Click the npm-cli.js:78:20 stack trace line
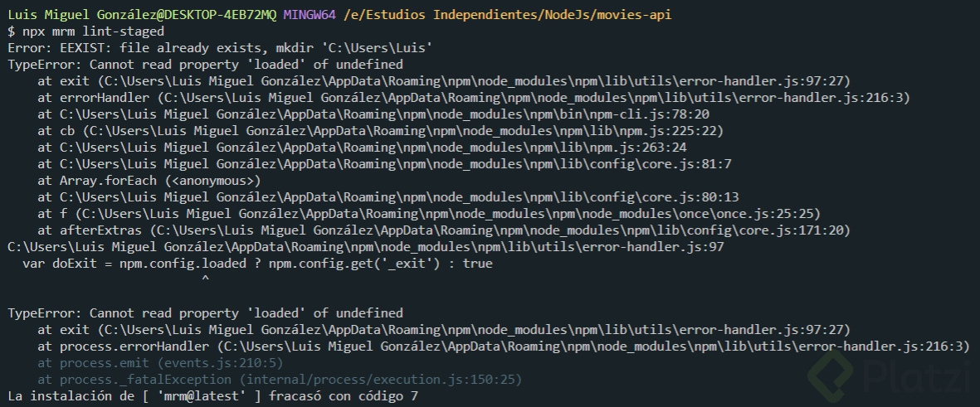The width and height of the screenshot is (980, 407). pyautogui.click(x=373, y=114)
